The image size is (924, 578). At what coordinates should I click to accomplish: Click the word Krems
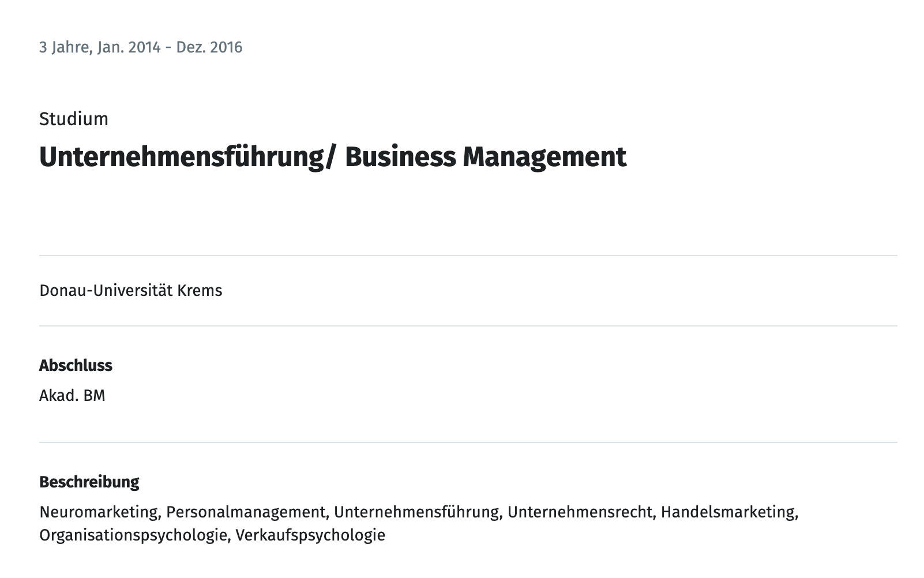point(200,290)
